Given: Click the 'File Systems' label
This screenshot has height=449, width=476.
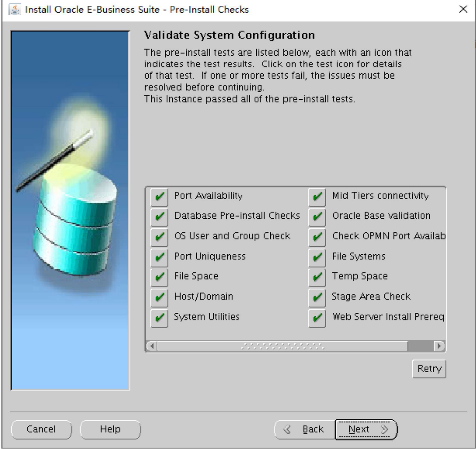Looking at the screenshot, I should pos(358,256).
